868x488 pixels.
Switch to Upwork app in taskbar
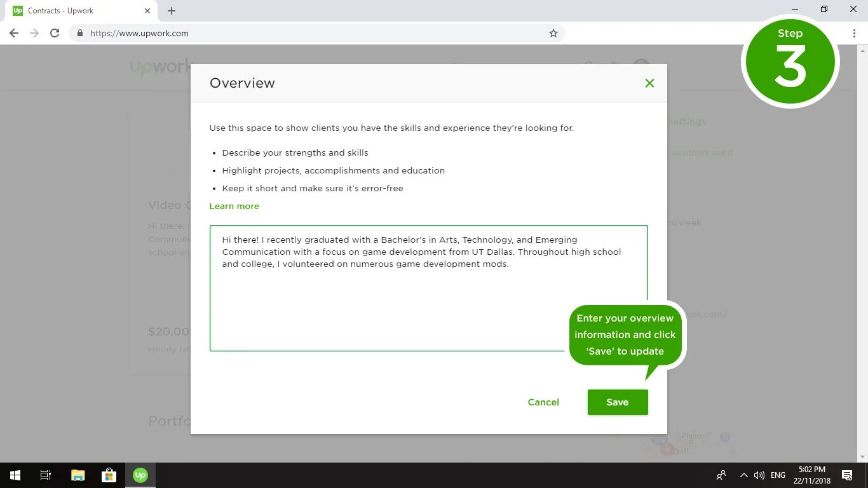[x=140, y=475]
